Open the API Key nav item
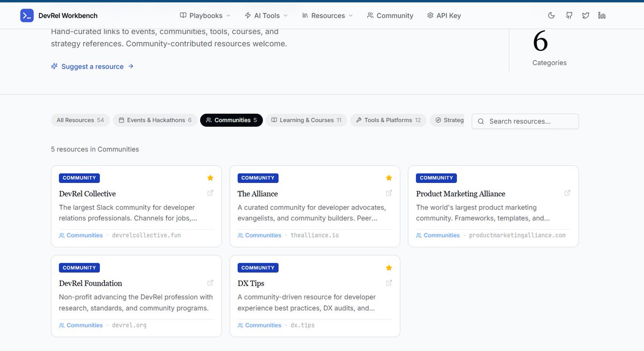Image resolution: width=644 pixels, height=351 pixels. (x=444, y=16)
